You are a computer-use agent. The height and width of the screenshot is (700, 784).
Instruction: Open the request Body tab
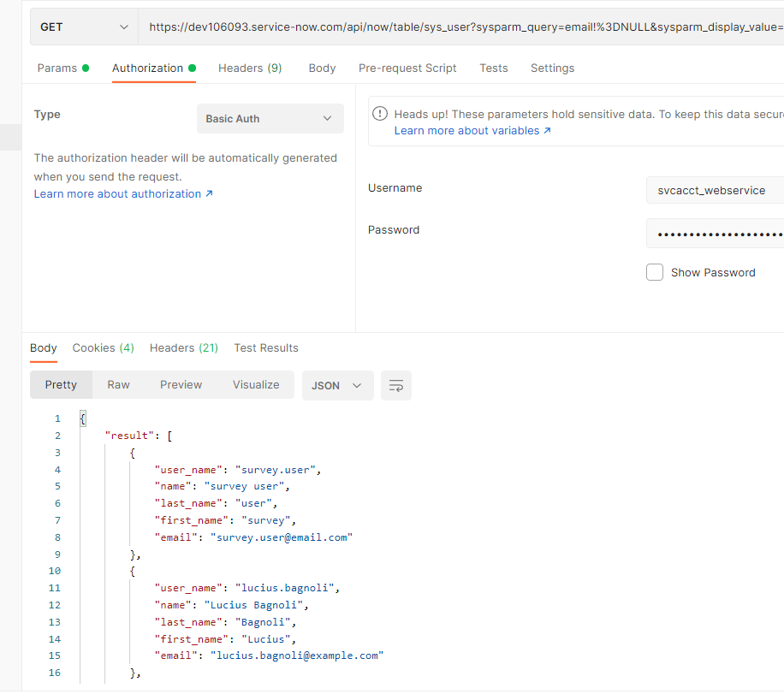(322, 68)
